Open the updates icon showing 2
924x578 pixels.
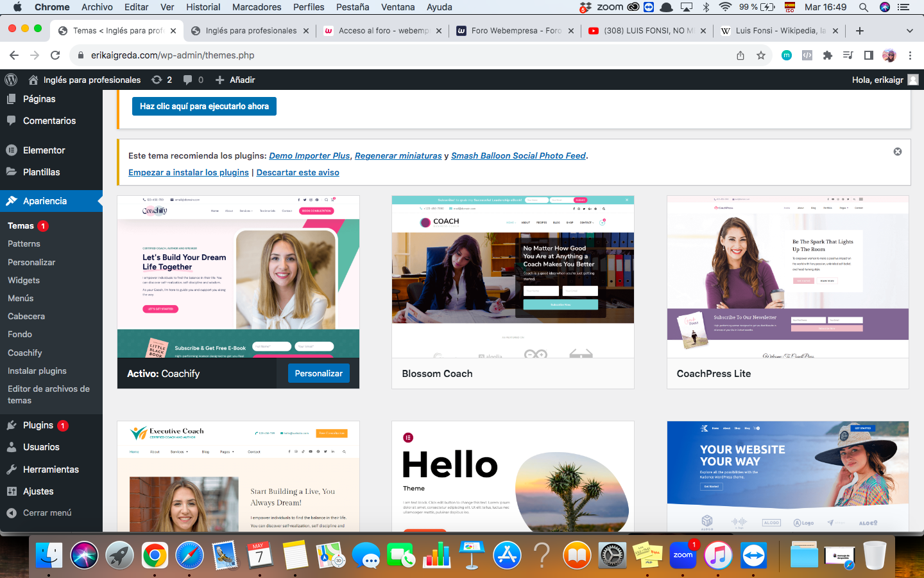[x=161, y=80]
